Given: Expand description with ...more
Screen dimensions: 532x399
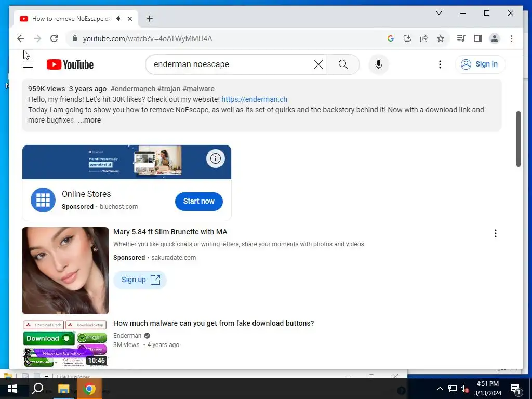Looking at the screenshot, I should [x=89, y=120].
